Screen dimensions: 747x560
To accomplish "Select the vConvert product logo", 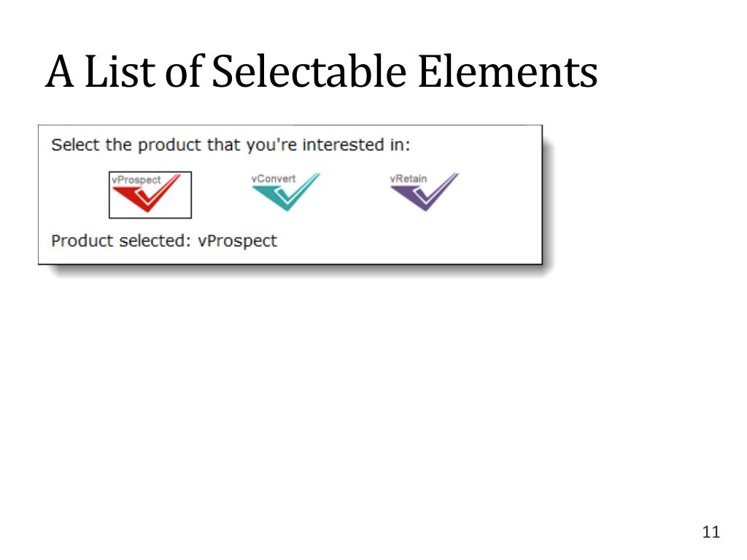I will [x=285, y=192].
